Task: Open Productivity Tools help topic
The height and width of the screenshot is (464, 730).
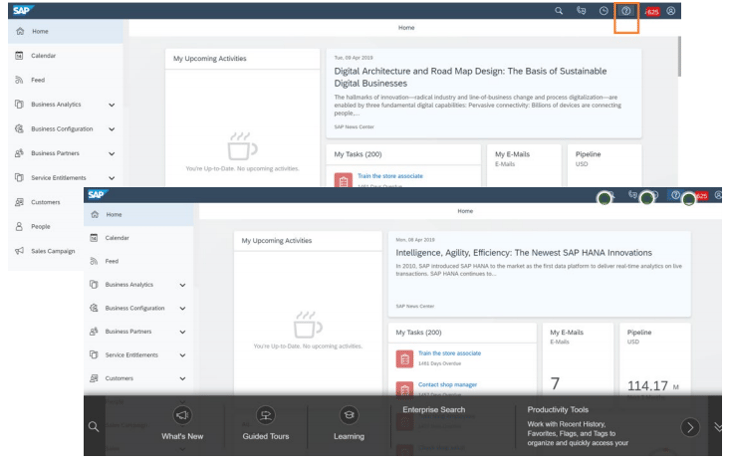Action: (558, 410)
